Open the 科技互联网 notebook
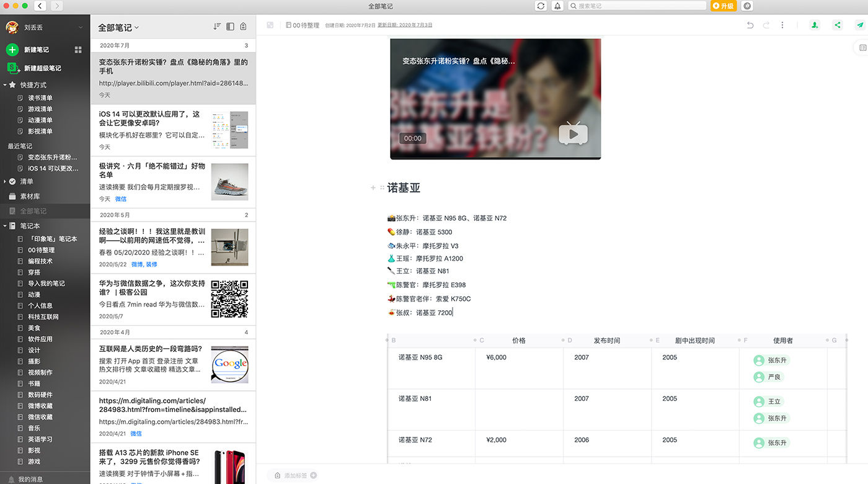 pos(43,317)
